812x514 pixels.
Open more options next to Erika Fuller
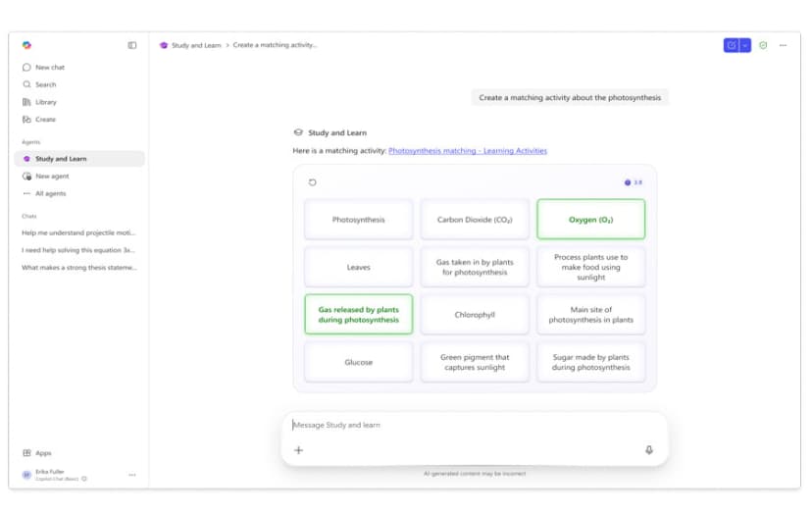click(132, 475)
